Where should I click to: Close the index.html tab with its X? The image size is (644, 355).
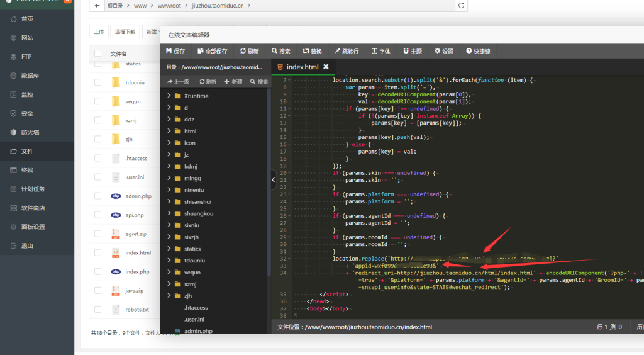tap(326, 67)
